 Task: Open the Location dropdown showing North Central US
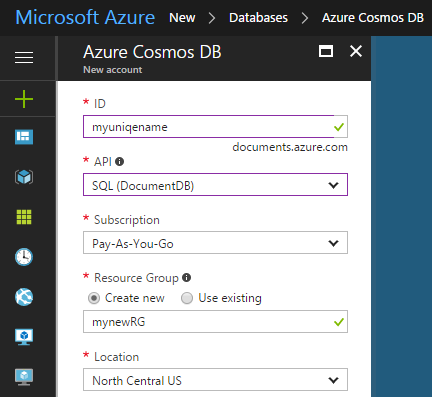tap(215, 380)
